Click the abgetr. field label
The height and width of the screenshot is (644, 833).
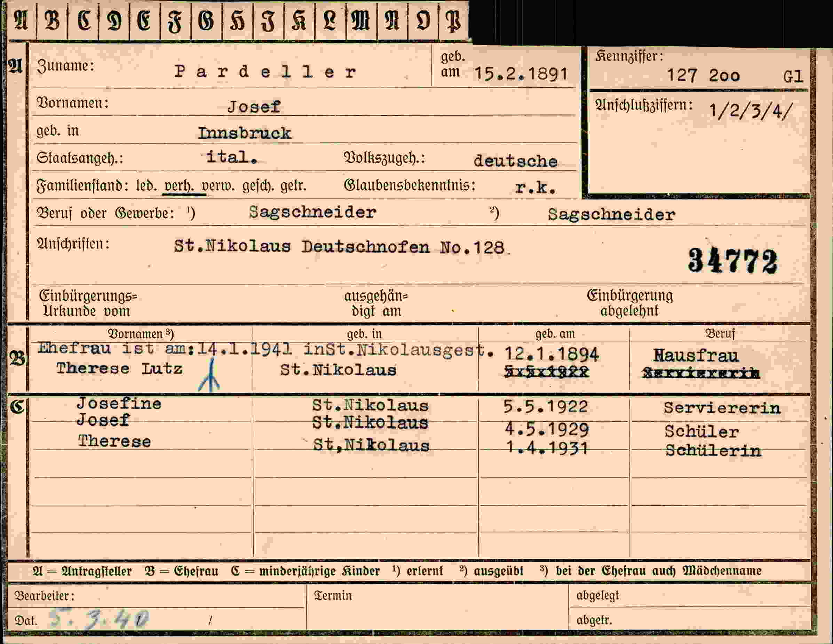pyautogui.click(x=594, y=620)
